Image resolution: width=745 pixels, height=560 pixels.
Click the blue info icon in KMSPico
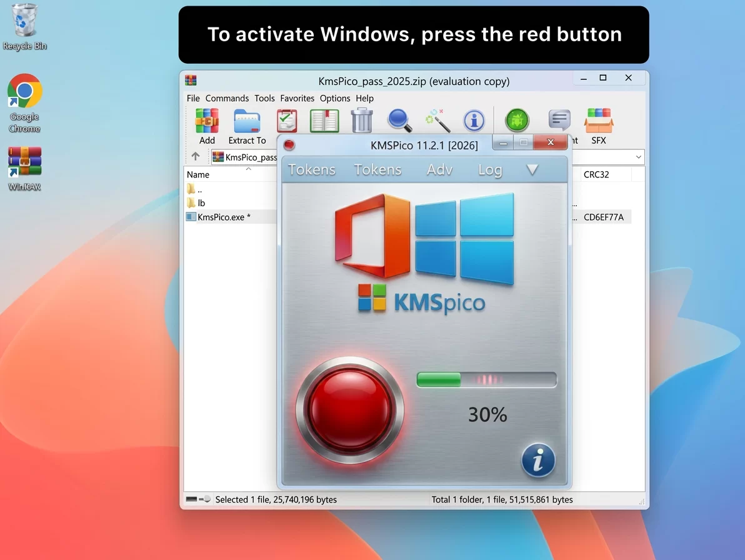click(538, 460)
